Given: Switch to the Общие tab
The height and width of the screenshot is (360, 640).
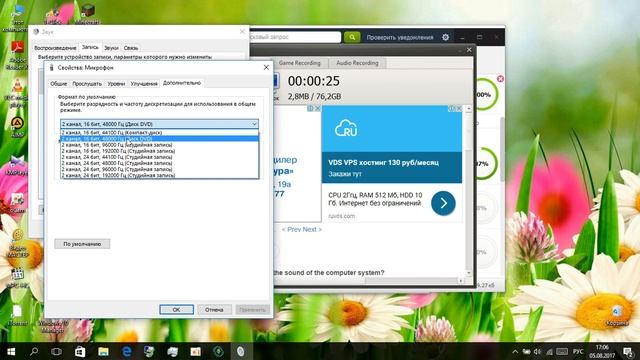Looking at the screenshot, I should pos(58,83).
